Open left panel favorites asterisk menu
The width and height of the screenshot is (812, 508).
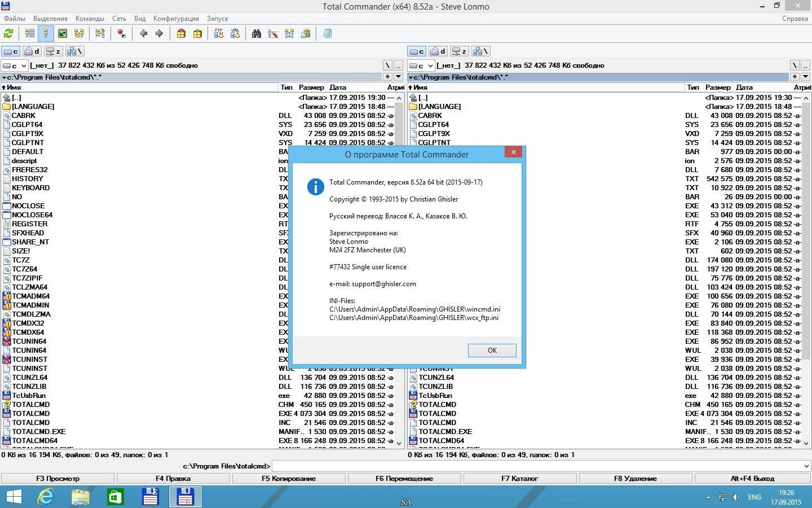[388, 77]
